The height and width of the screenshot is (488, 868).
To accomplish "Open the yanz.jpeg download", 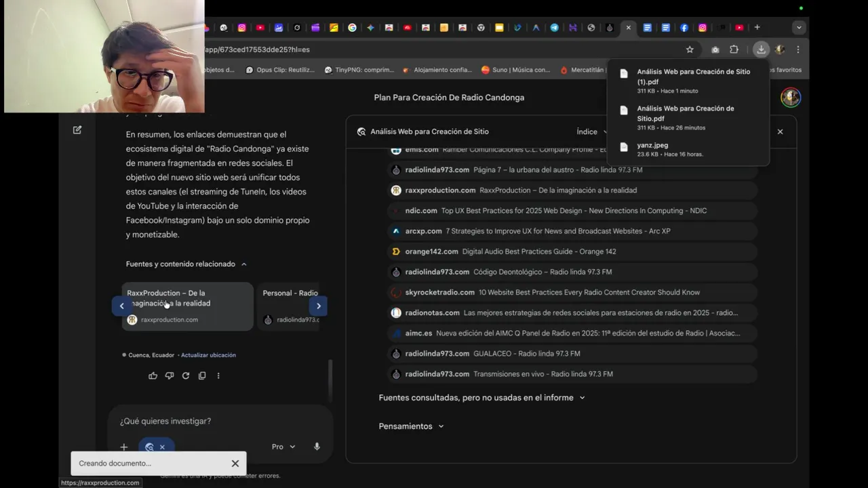I will click(688, 149).
